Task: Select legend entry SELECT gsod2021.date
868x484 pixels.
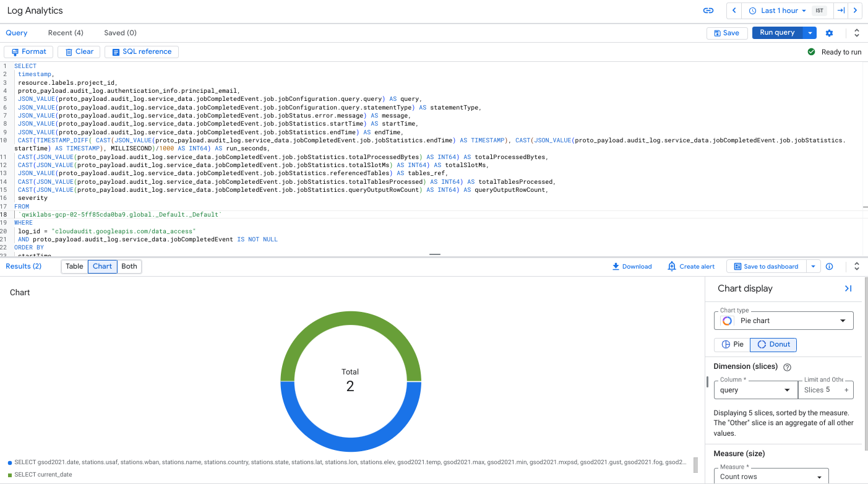Action: [x=350, y=462]
